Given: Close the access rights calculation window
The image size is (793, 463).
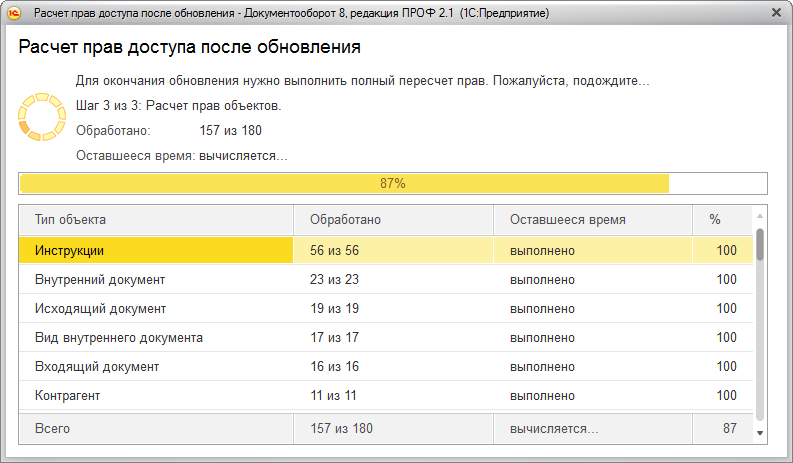Looking at the screenshot, I should 776,13.
